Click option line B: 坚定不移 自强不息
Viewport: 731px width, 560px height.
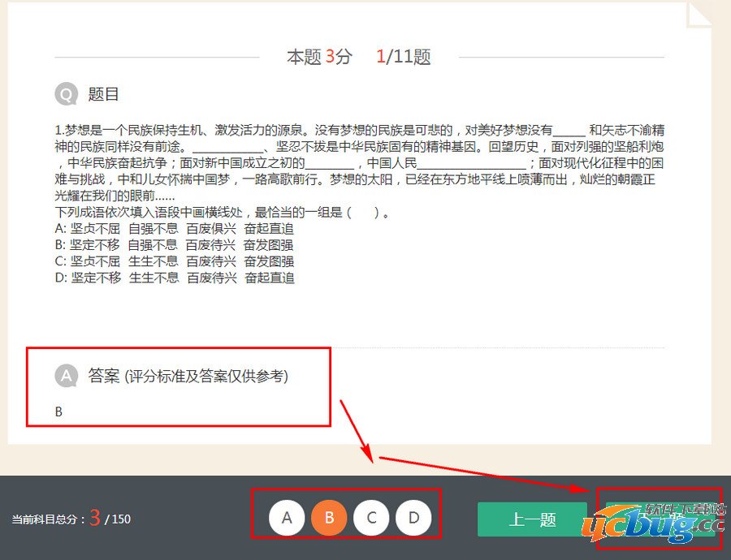(x=174, y=245)
